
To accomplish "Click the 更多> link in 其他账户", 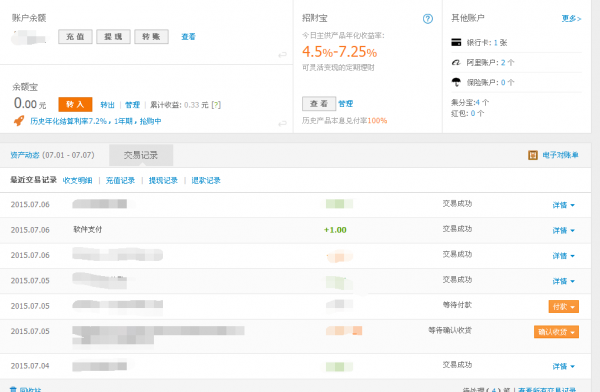I will [571, 18].
